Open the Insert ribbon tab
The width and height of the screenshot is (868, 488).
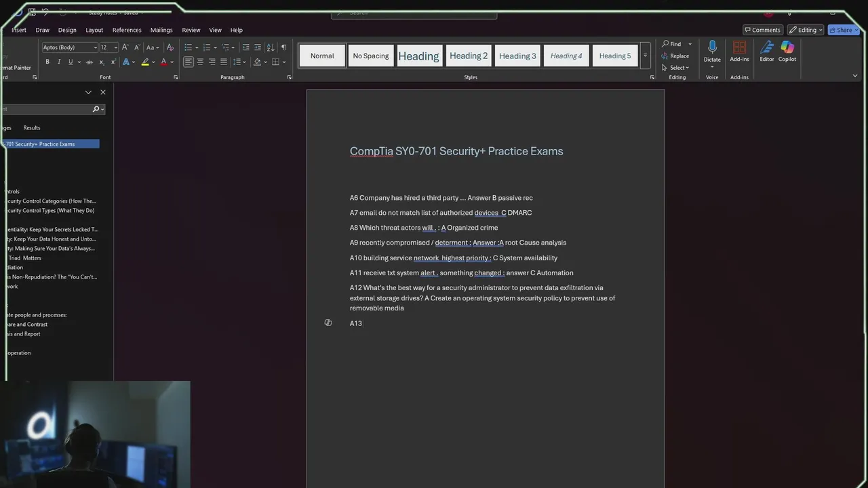click(19, 30)
